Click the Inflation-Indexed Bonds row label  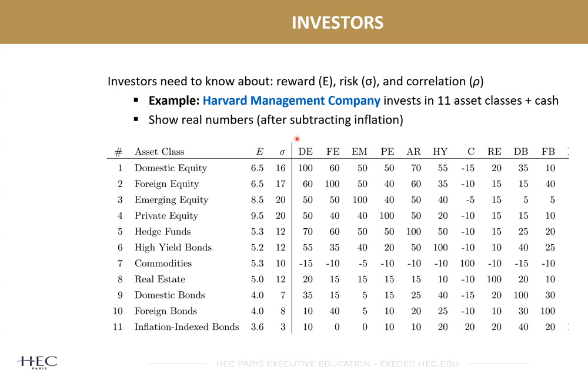[186, 326]
